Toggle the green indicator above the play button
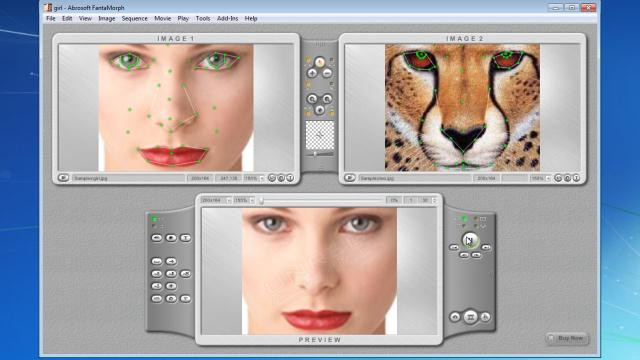640x360 pixels. (464, 219)
